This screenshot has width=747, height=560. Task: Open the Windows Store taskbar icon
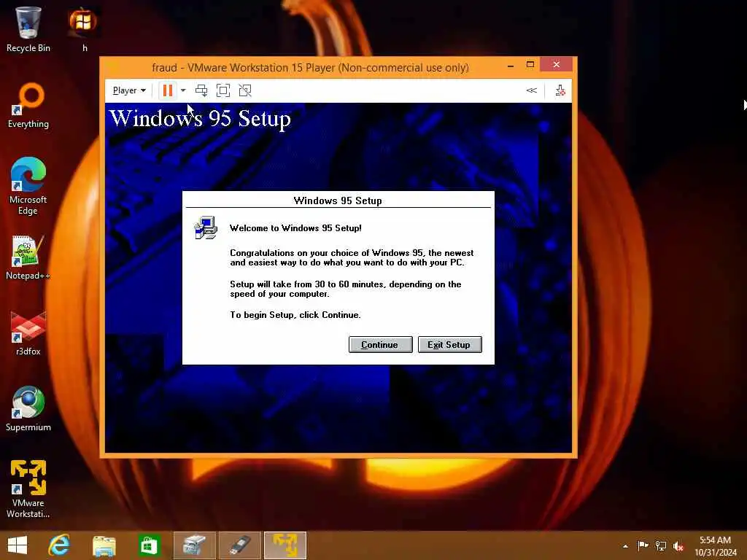[x=149, y=545]
